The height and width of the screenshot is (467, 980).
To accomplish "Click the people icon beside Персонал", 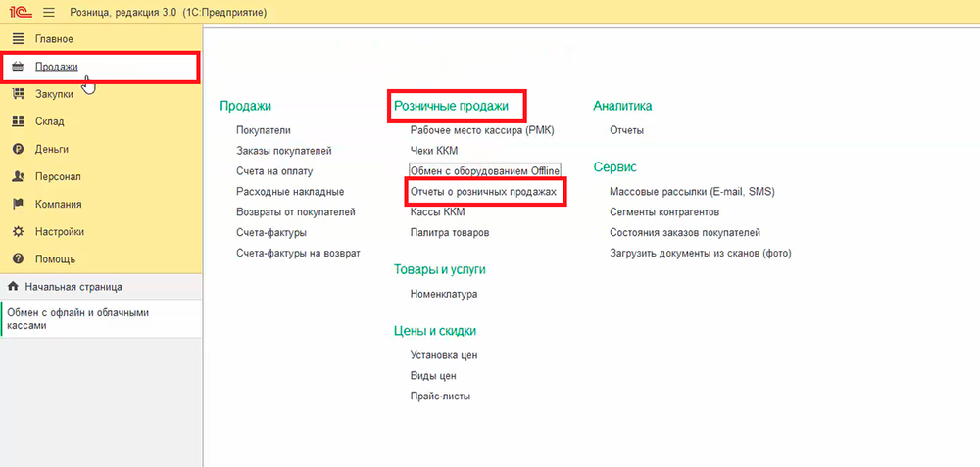I will point(17,177).
